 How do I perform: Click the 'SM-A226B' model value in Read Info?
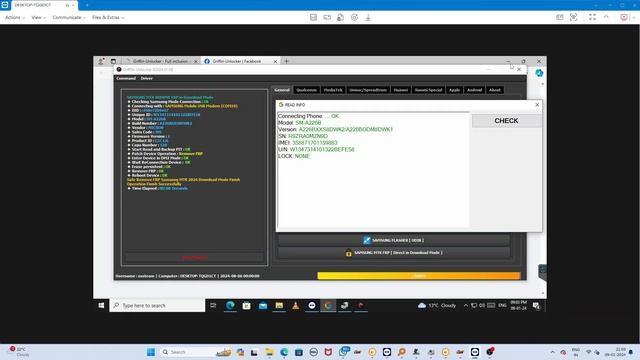click(x=309, y=122)
